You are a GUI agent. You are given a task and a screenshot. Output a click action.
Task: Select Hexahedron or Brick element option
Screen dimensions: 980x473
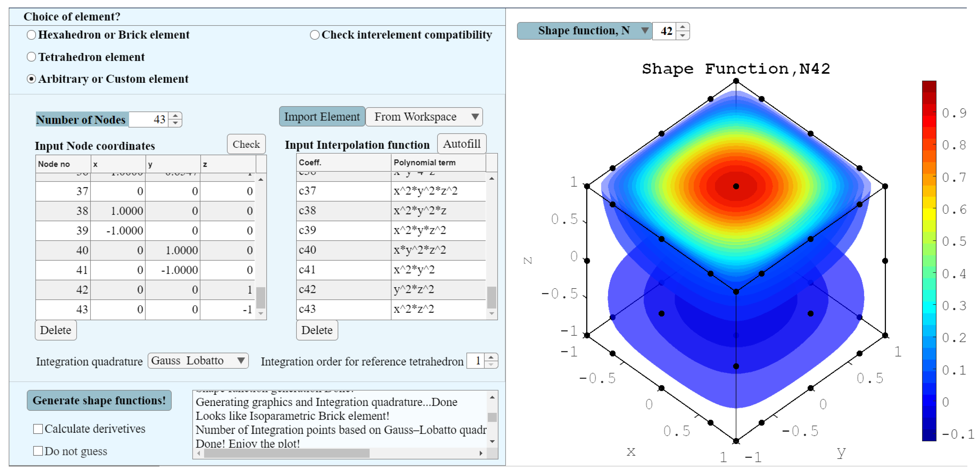[32, 35]
